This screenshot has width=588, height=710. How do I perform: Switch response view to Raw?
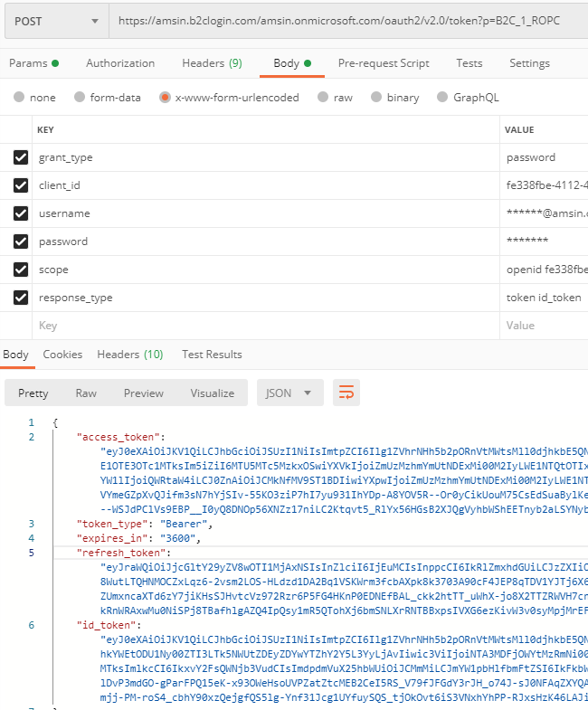point(86,393)
